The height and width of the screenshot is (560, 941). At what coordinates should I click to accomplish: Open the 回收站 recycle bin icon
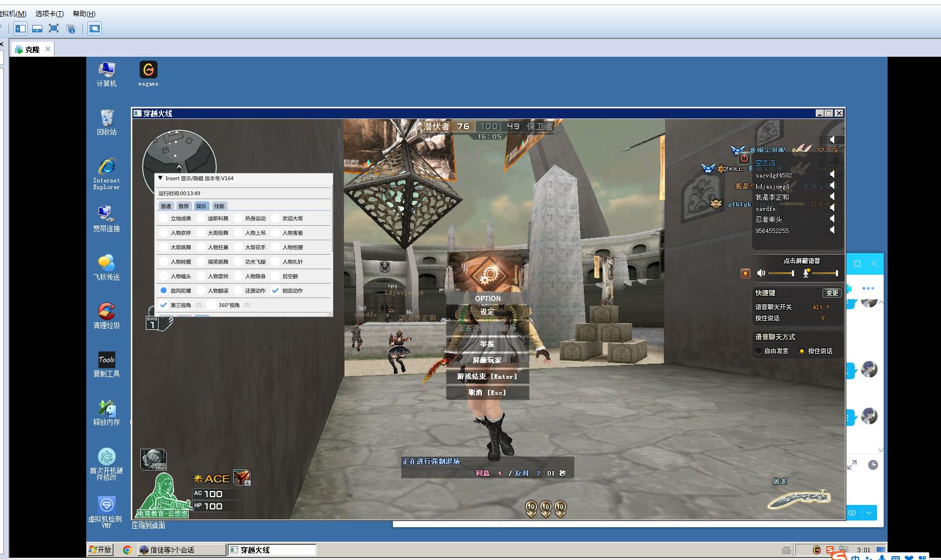[x=106, y=122]
